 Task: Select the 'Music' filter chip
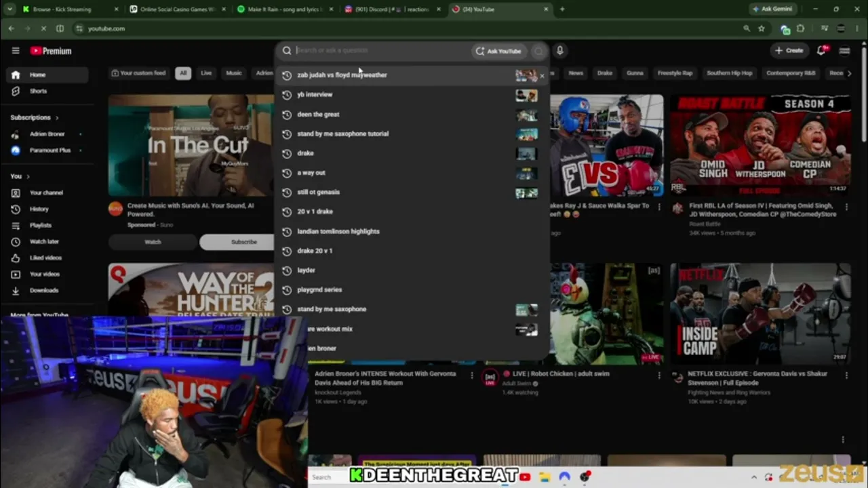click(234, 73)
